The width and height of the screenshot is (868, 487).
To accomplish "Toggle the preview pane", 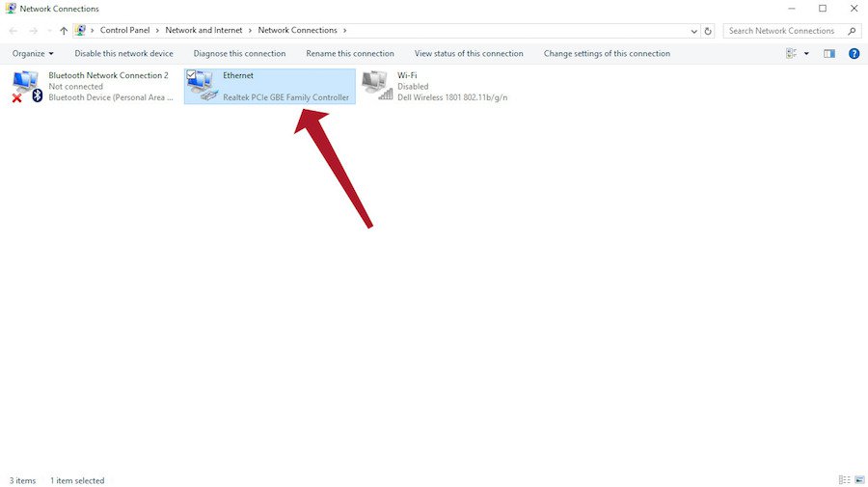I will (x=829, y=54).
